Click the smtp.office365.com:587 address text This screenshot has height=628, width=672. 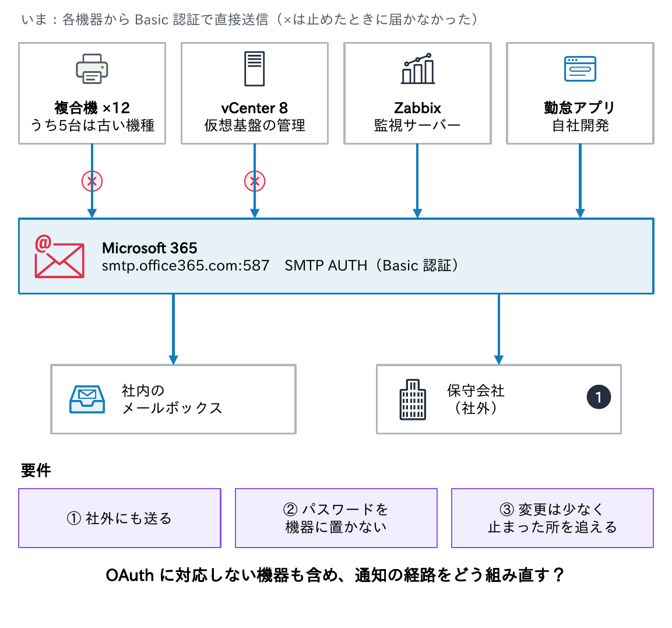coord(185,265)
